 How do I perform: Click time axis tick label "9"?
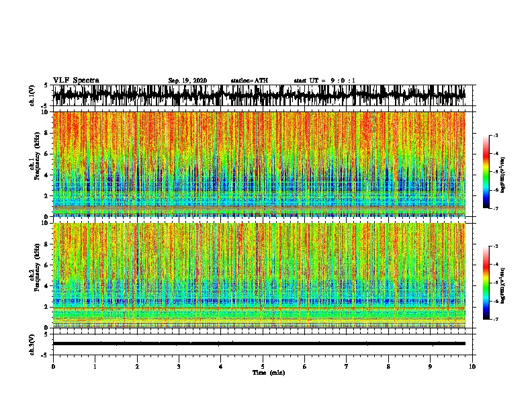[430, 367]
